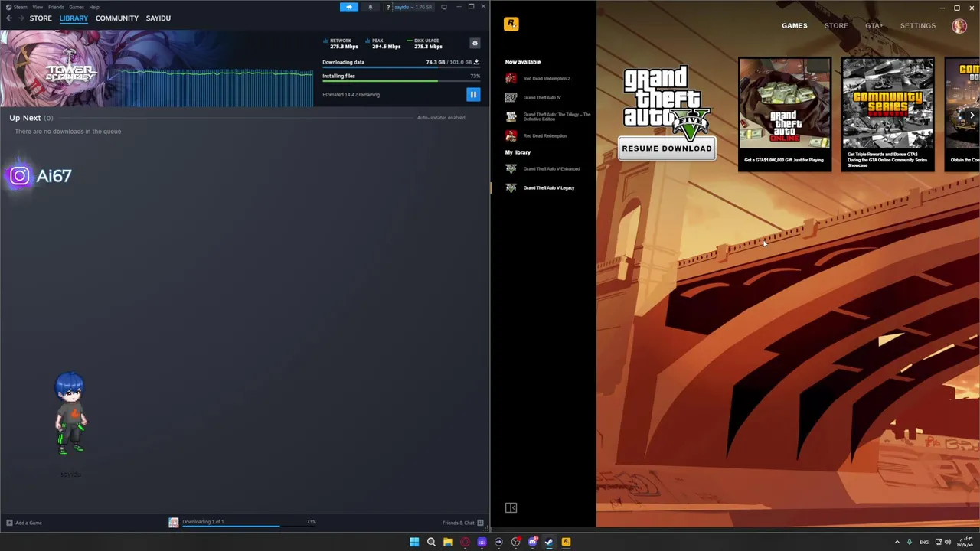
Task: Select Grand Theft Auto IV in sidebar
Action: tap(534, 97)
